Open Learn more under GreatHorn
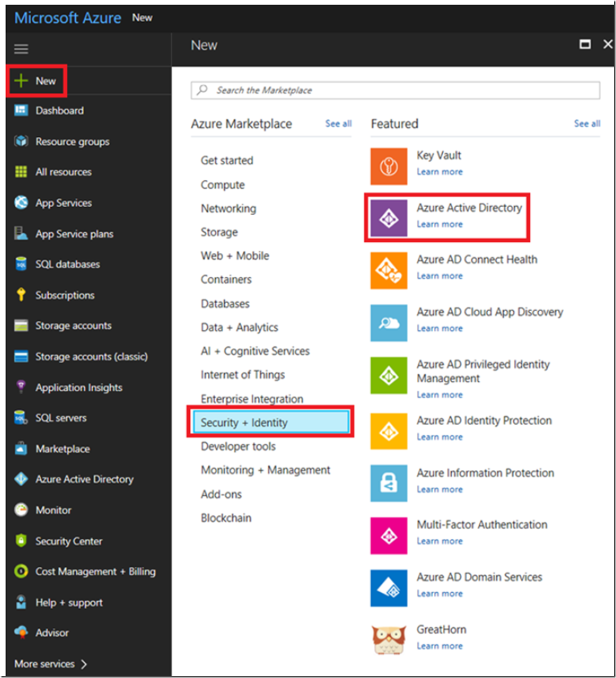This screenshot has height=678, width=616. (x=440, y=646)
